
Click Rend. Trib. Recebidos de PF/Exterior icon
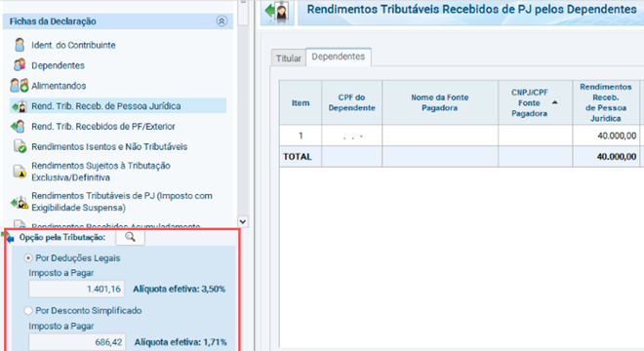pyautogui.click(x=19, y=127)
